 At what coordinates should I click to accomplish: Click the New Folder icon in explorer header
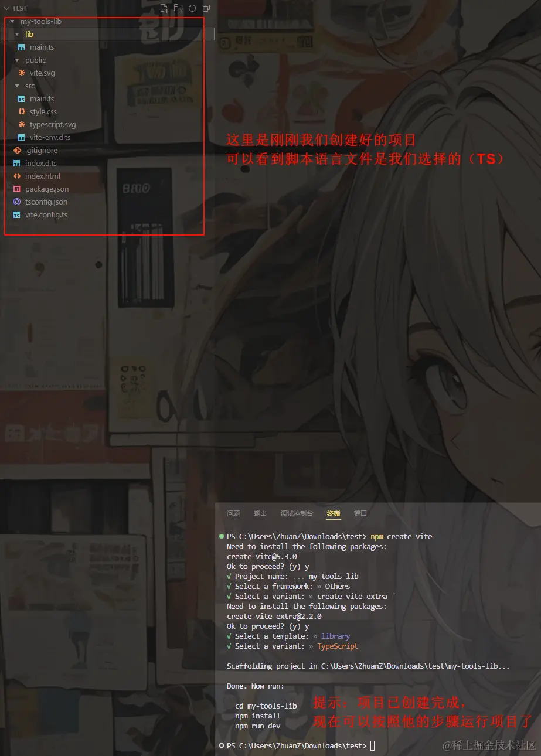pyautogui.click(x=178, y=8)
